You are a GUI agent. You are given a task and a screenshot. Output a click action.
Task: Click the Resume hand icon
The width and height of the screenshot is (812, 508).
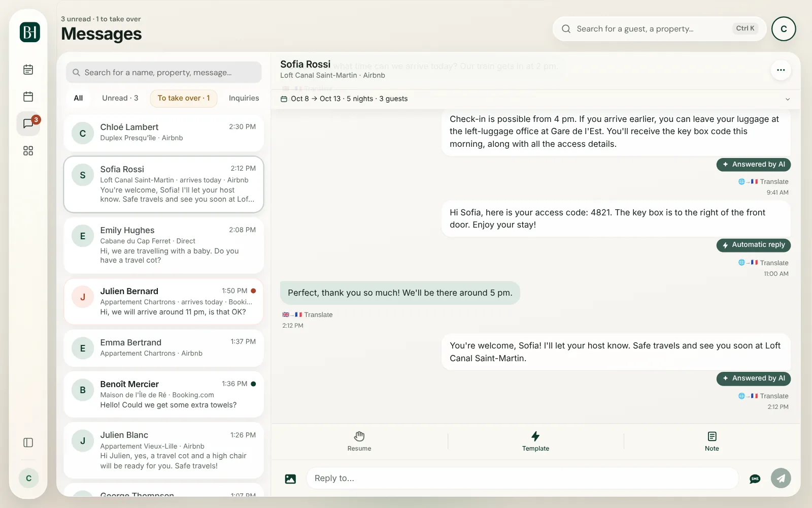pos(359,441)
